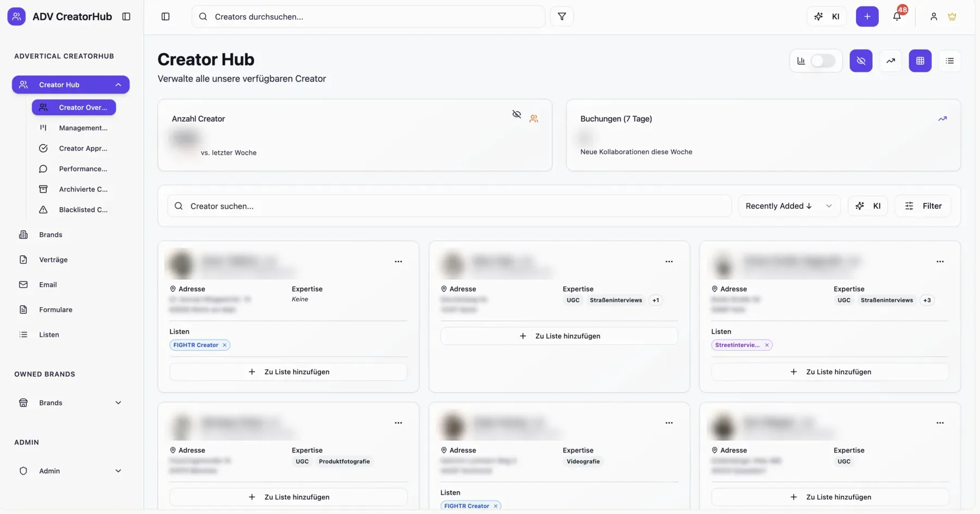Open the top bar KI assistant

826,16
